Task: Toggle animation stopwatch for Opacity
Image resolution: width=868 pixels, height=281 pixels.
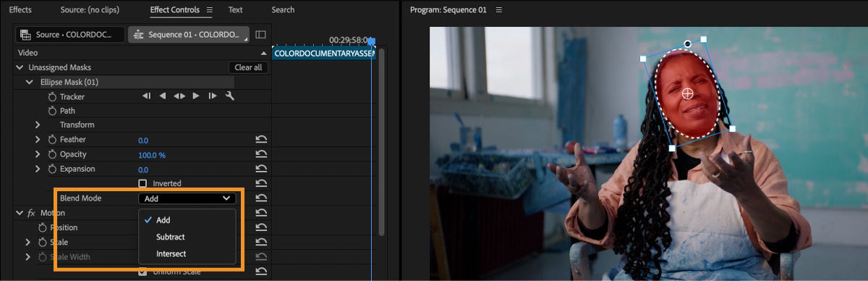Action: (52, 154)
